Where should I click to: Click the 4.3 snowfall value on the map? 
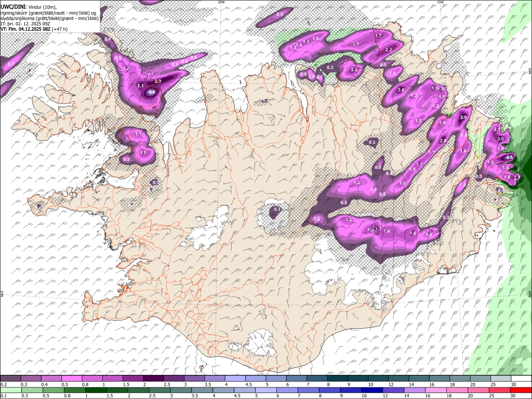(x=510, y=158)
